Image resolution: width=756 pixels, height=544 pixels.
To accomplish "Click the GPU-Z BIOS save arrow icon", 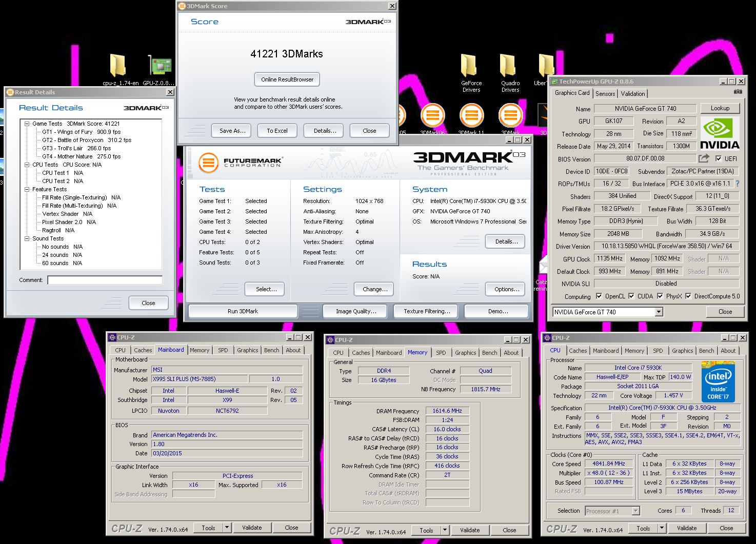I will pyautogui.click(x=704, y=158).
